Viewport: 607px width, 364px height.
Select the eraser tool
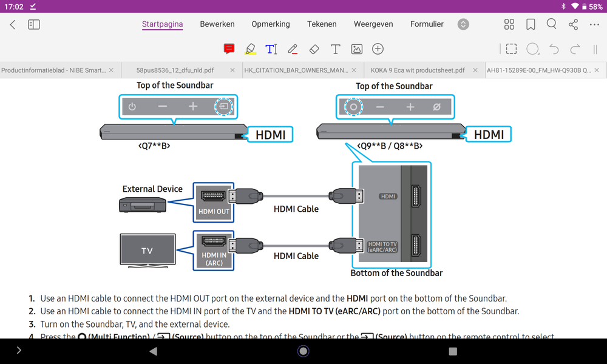coord(314,49)
